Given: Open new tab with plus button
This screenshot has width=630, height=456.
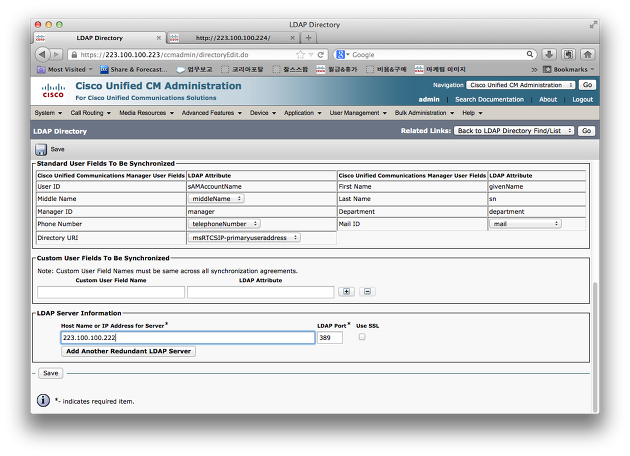Looking at the screenshot, I should point(309,38).
